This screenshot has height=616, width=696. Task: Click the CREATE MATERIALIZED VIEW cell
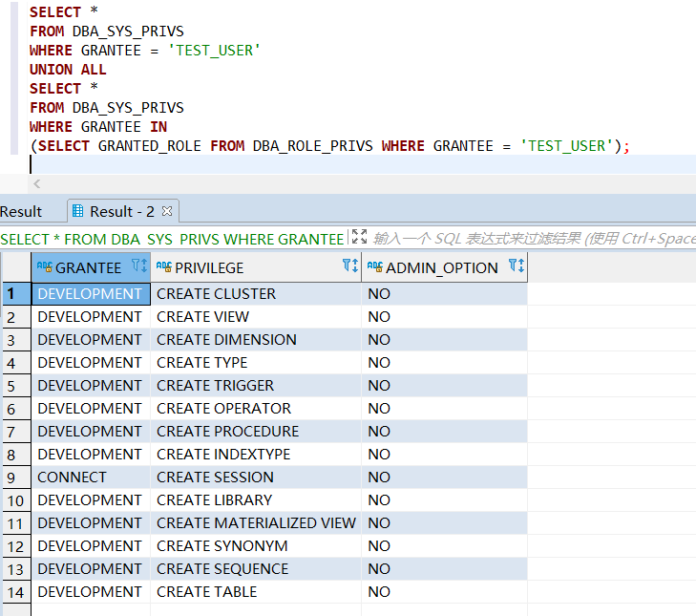256,523
